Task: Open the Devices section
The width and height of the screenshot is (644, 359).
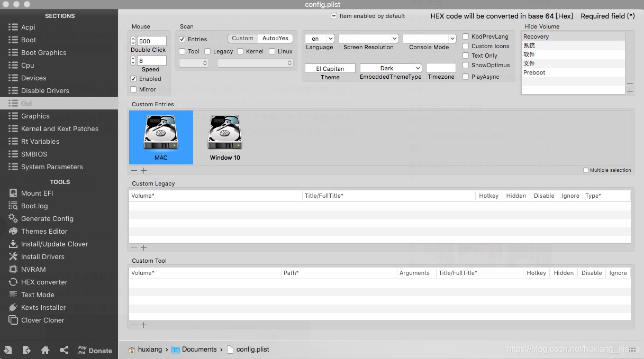Action: (33, 78)
